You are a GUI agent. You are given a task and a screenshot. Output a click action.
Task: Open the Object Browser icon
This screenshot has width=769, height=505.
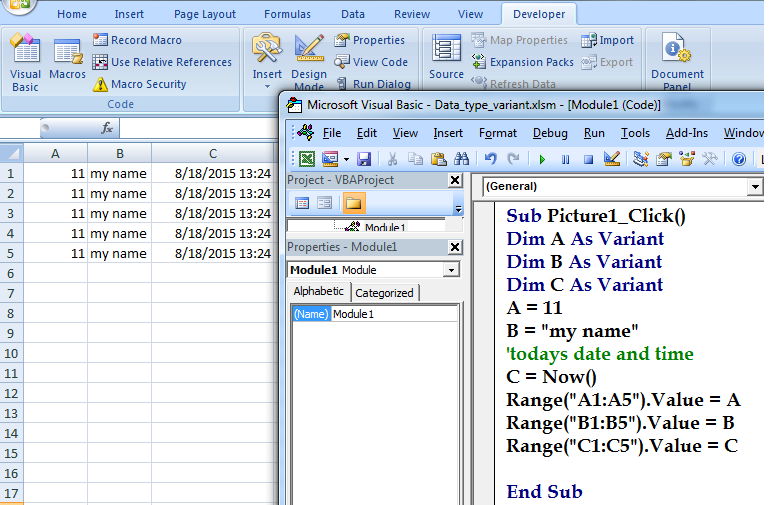687,159
